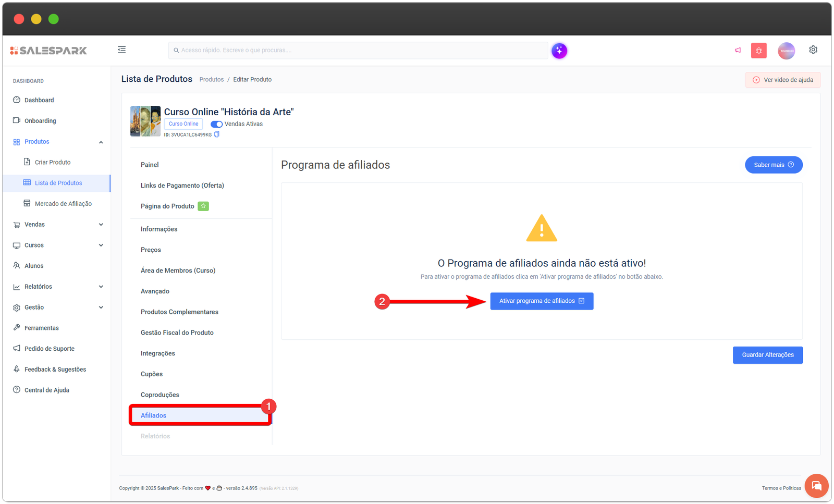Expand the Gestão sidebar menu
Screen dimensions: 834x504
(x=101, y=308)
